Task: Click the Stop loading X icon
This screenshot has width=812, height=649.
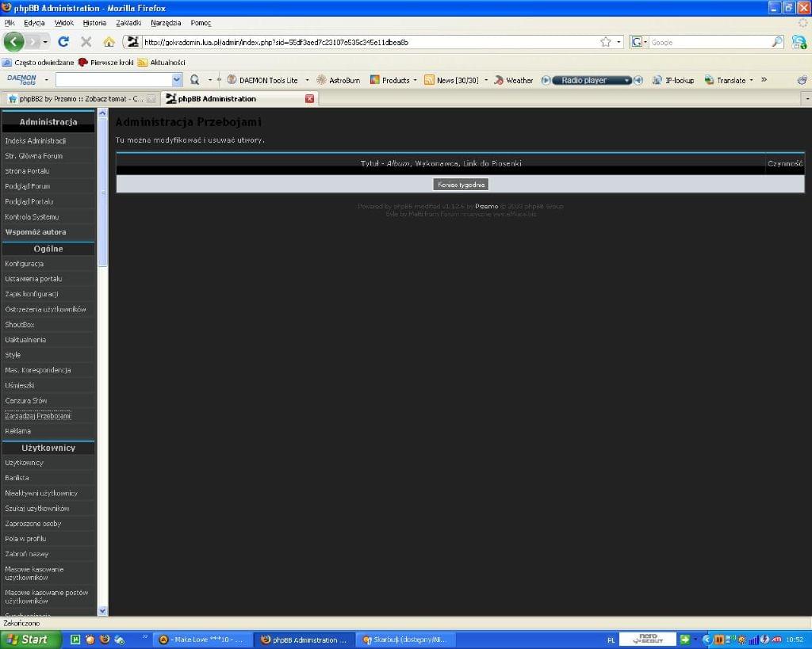Action: click(86, 41)
